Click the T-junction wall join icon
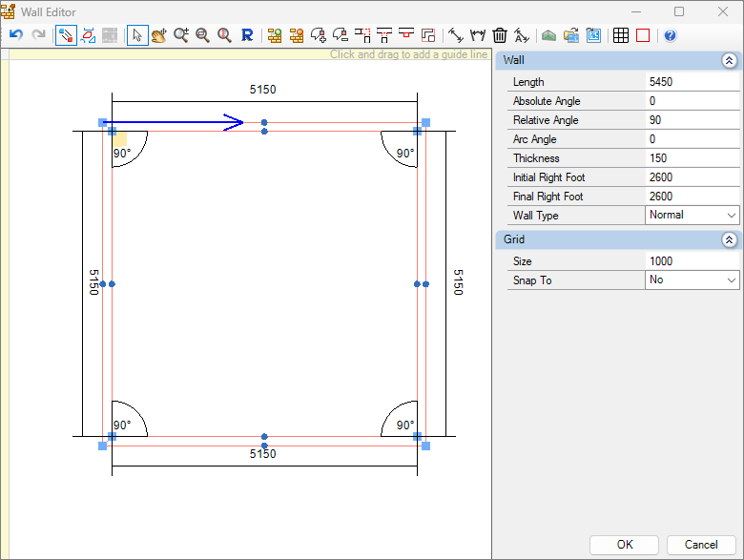Screen dimensions: 744x560 [384, 35]
